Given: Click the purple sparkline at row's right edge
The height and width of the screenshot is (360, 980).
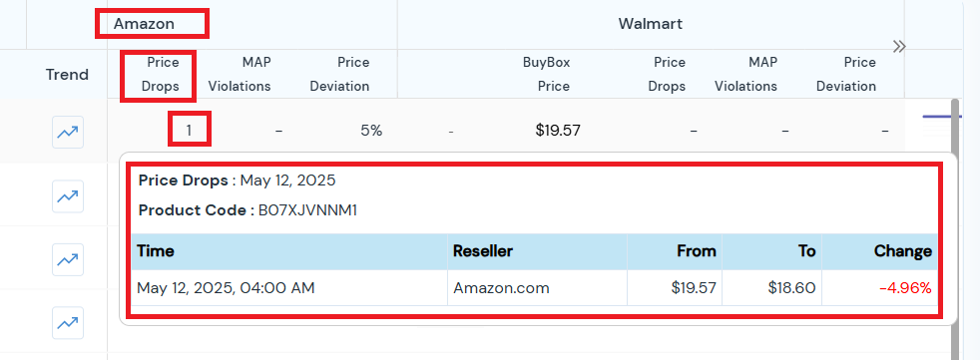Looking at the screenshot, I should tap(936, 117).
